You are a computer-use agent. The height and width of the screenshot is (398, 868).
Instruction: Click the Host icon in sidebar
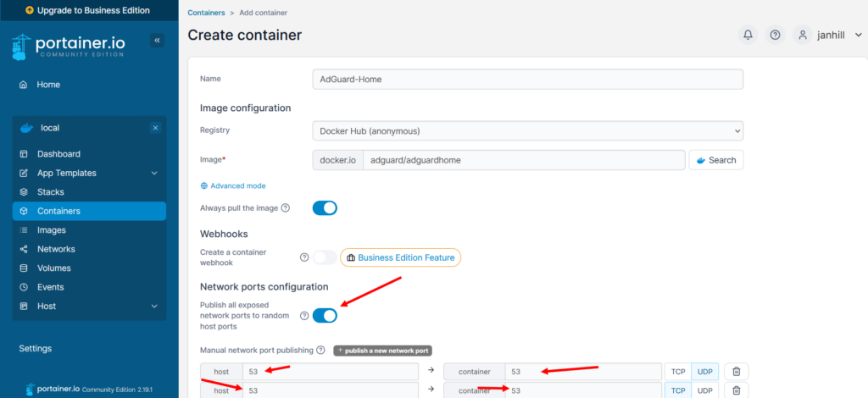click(23, 307)
